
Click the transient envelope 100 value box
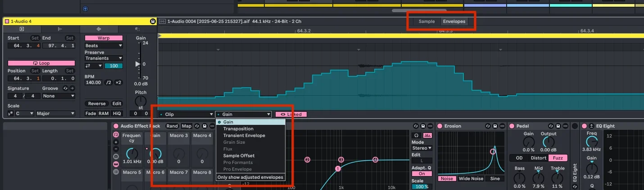[x=113, y=66]
